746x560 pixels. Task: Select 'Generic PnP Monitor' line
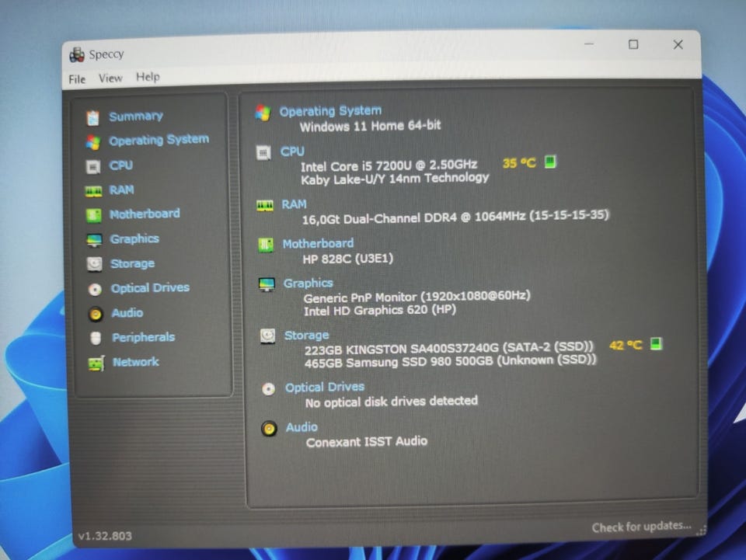coord(417,297)
